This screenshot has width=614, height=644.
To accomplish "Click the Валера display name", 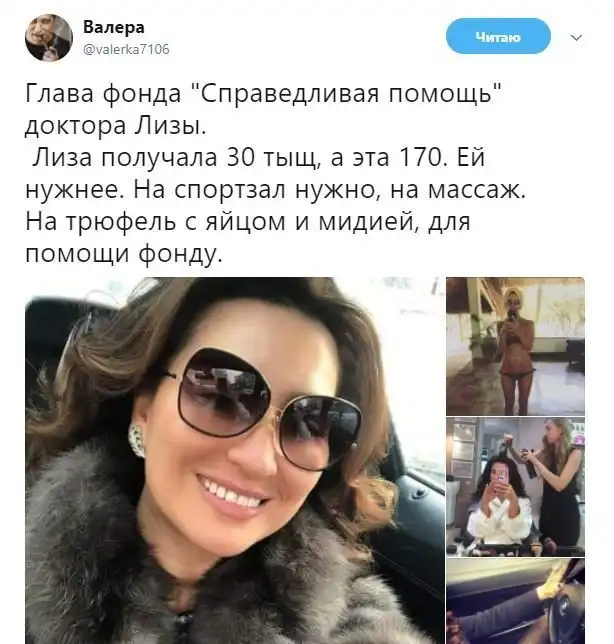I will [x=114, y=28].
